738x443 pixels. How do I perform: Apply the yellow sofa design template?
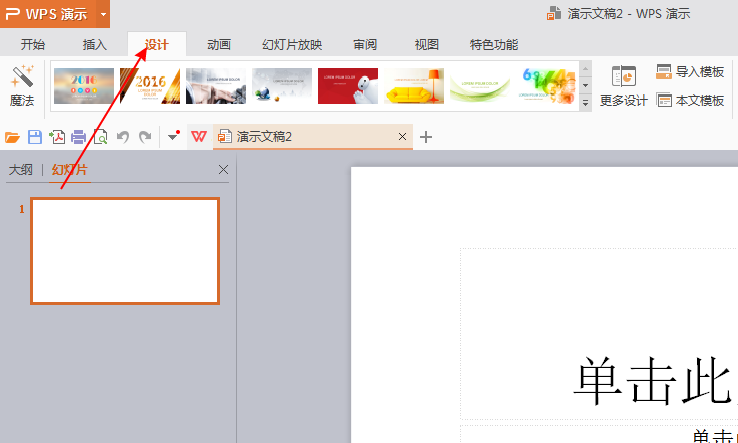point(414,86)
